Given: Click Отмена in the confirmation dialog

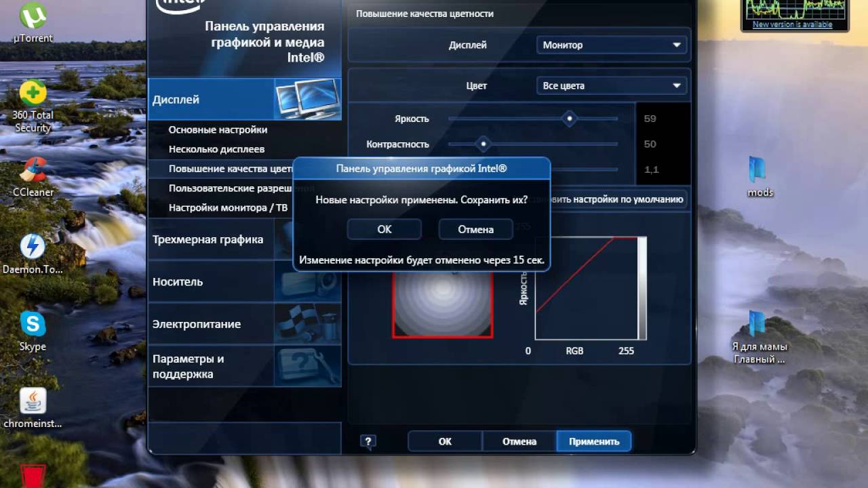Looking at the screenshot, I should tap(475, 230).
